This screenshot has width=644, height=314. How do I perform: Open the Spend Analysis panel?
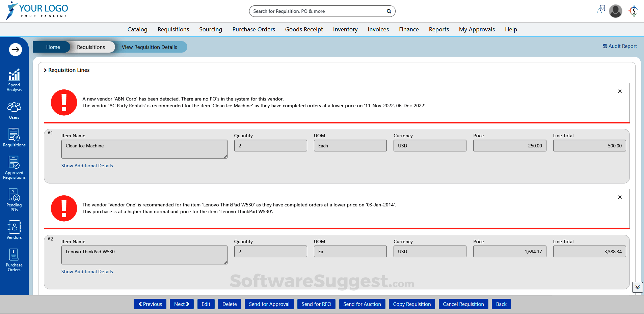(x=14, y=79)
